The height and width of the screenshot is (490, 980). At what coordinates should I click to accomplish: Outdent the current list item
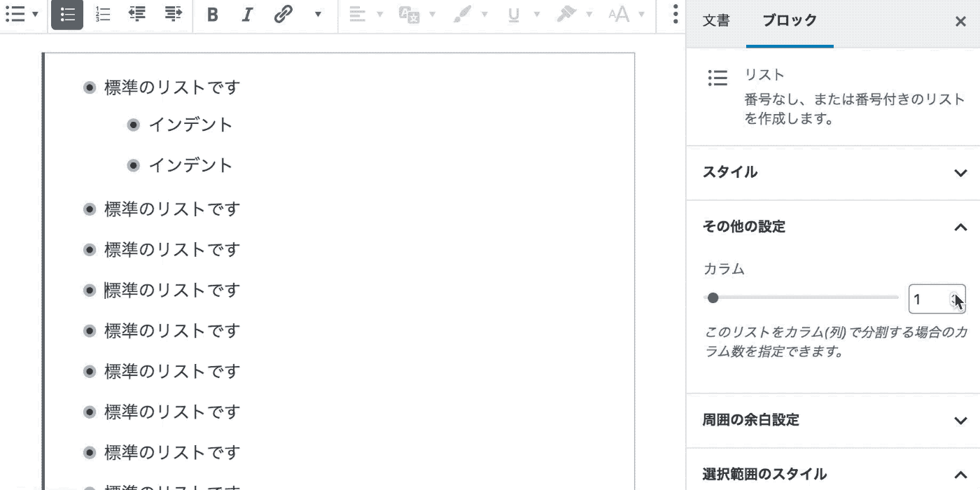click(137, 15)
